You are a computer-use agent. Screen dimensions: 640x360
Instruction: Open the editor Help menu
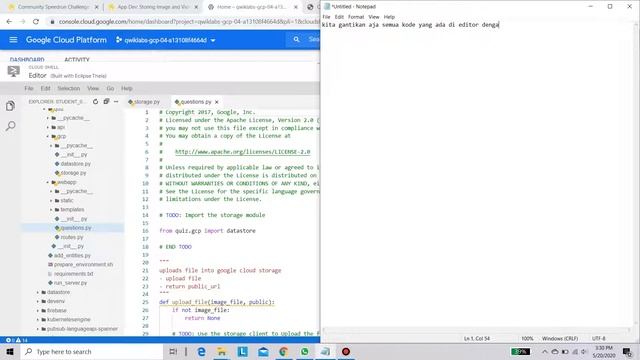[127, 88]
